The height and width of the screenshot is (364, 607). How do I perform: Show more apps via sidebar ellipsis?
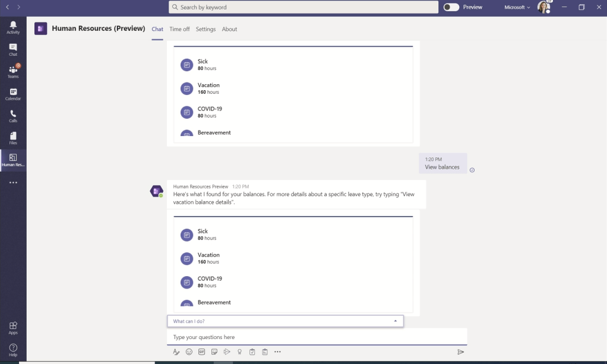pos(13,183)
